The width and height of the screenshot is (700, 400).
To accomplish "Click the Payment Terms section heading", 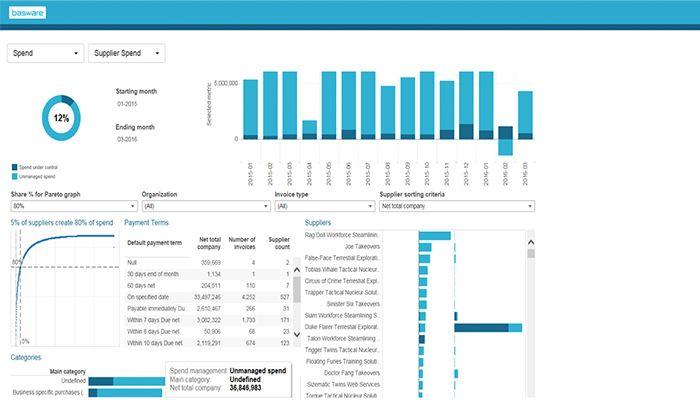I will [146, 222].
